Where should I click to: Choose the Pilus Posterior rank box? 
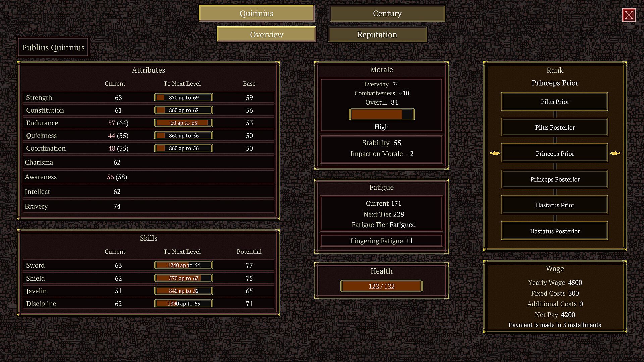point(554,127)
